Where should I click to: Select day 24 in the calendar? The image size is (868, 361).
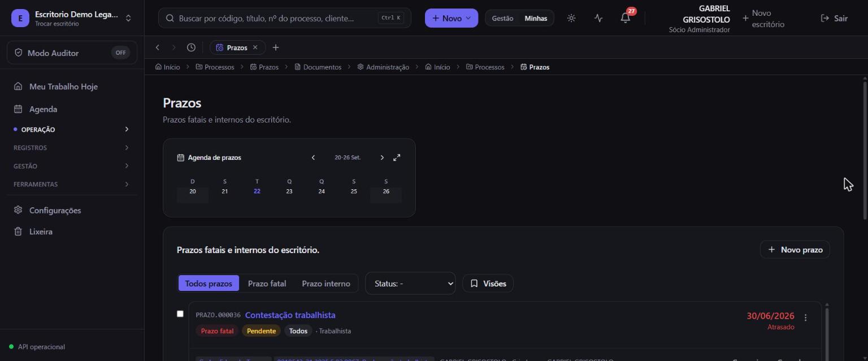322,191
